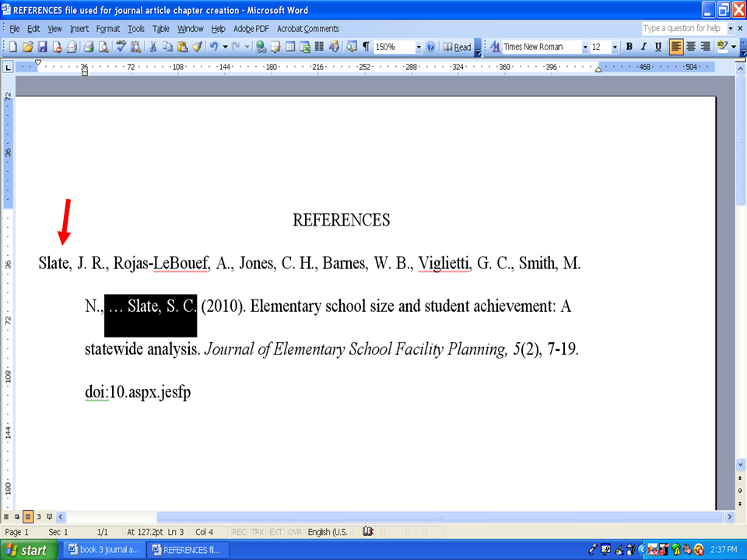The image size is (747, 560).
Task: Save the document with the floppy icon
Action: pyautogui.click(x=42, y=47)
